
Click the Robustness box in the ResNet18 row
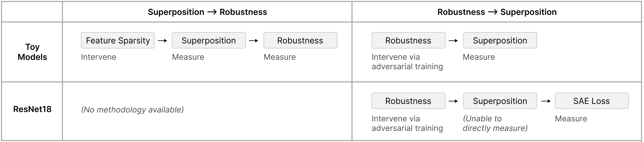click(408, 101)
